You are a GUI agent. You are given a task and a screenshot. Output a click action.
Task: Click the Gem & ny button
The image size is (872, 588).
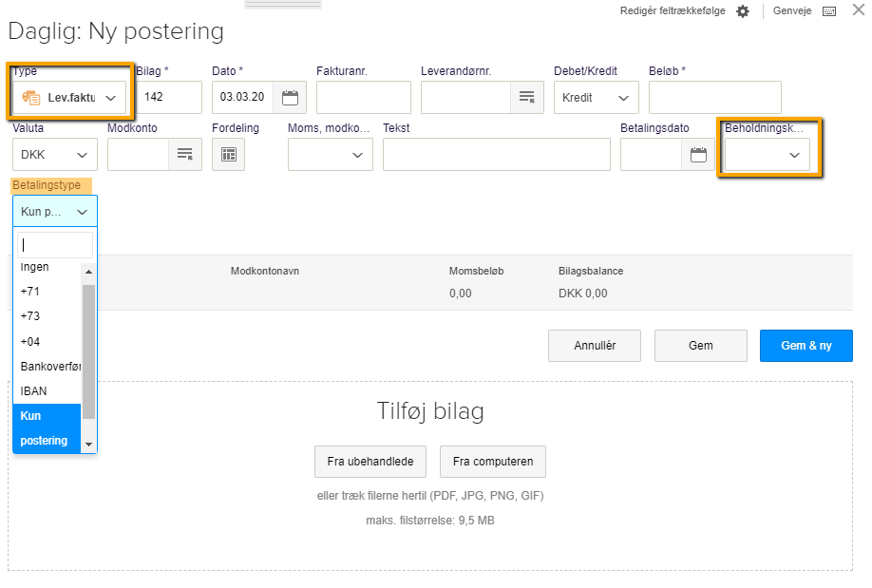click(806, 346)
